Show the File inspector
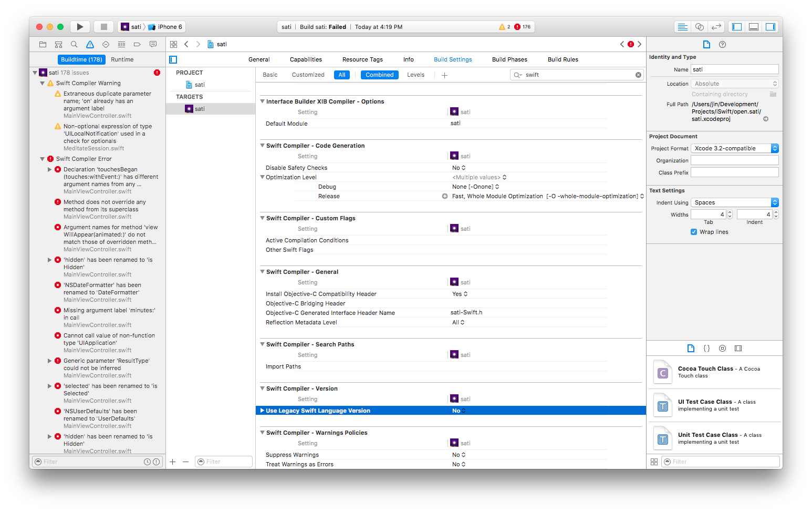The height and width of the screenshot is (511, 812). tap(706, 44)
